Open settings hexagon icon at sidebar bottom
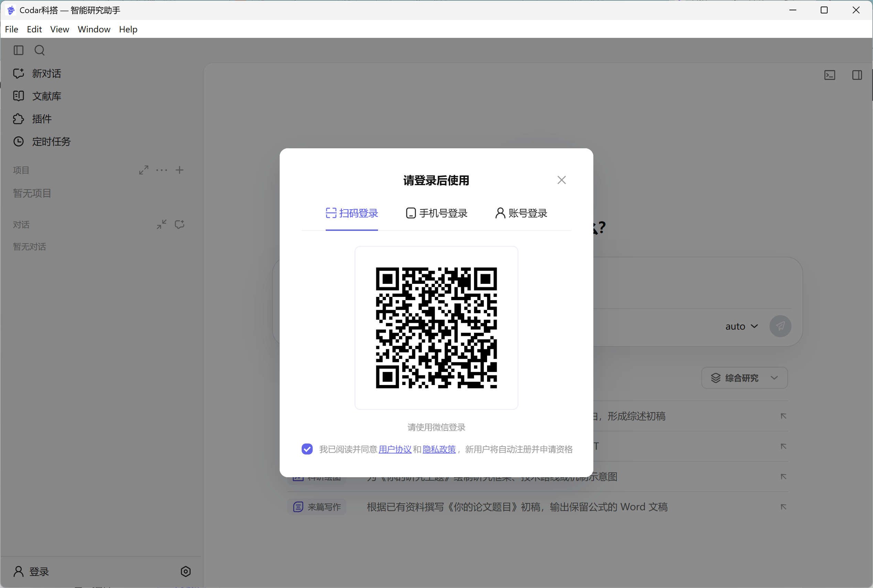This screenshot has height=588, width=873. [185, 571]
